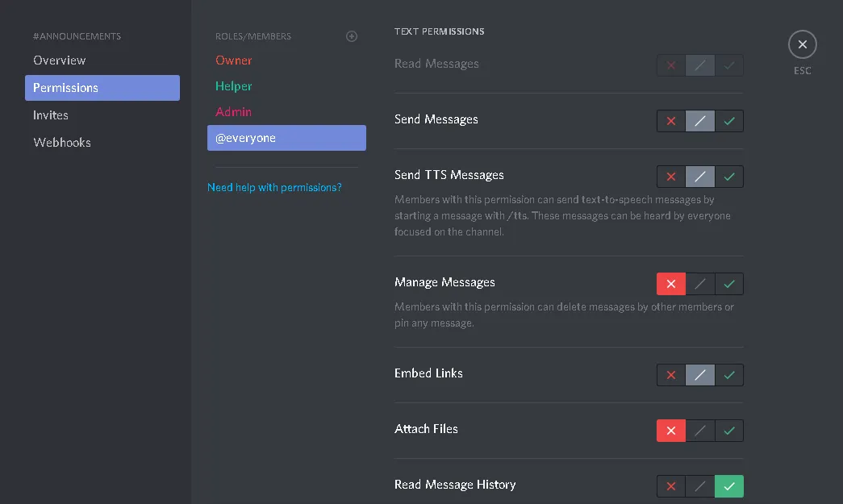Viewport: 843px width, 504px height.
Task: Allow Send TTS Messages green checkmark
Action: click(729, 177)
